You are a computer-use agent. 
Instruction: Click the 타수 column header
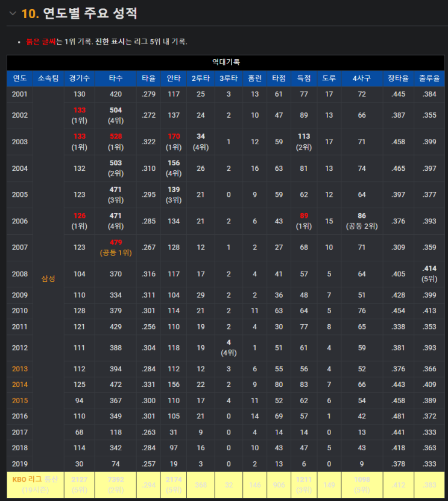click(116, 78)
